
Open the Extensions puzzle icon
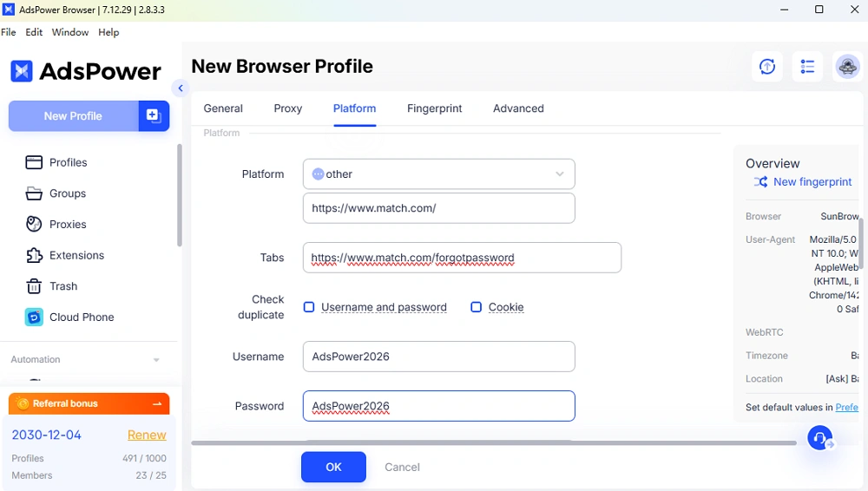(34, 255)
